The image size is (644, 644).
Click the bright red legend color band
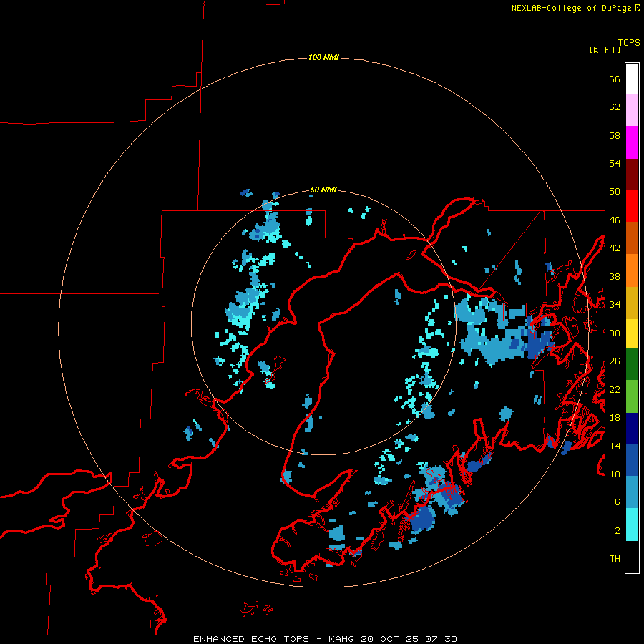632,206
